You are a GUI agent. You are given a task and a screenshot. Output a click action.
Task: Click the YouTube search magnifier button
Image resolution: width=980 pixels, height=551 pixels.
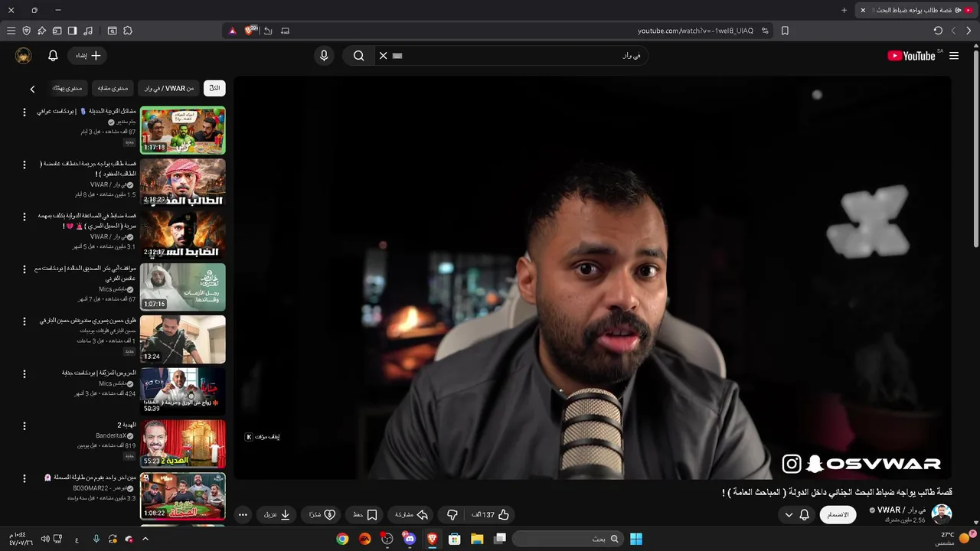pyautogui.click(x=358, y=56)
